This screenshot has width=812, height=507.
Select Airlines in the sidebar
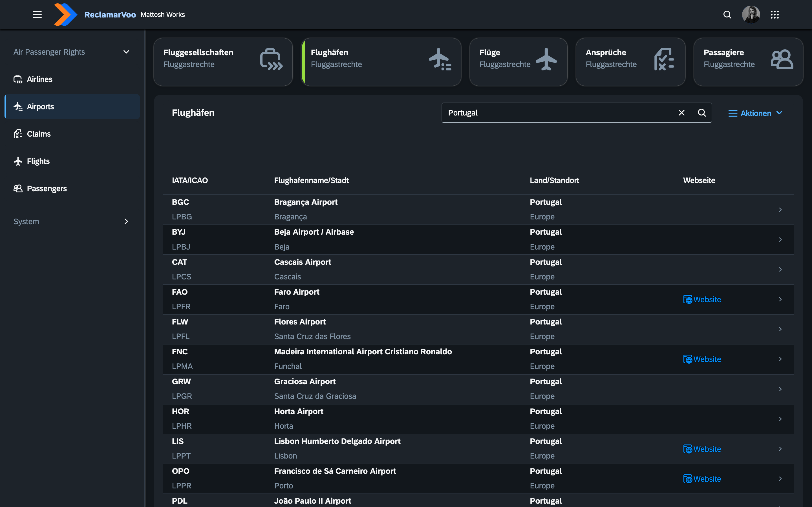point(39,79)
